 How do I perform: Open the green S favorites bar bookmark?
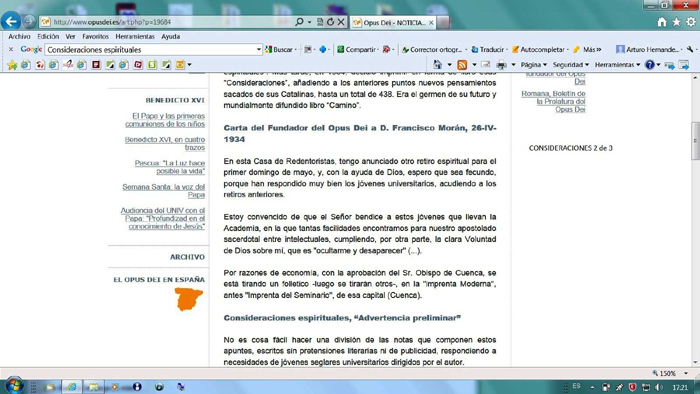point(152,65)
